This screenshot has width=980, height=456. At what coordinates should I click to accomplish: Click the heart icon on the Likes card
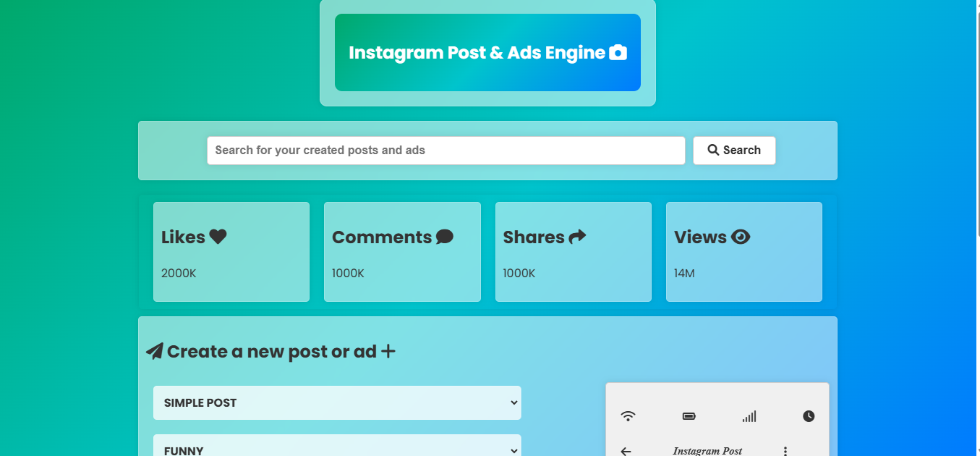click(x=218, y=235)
